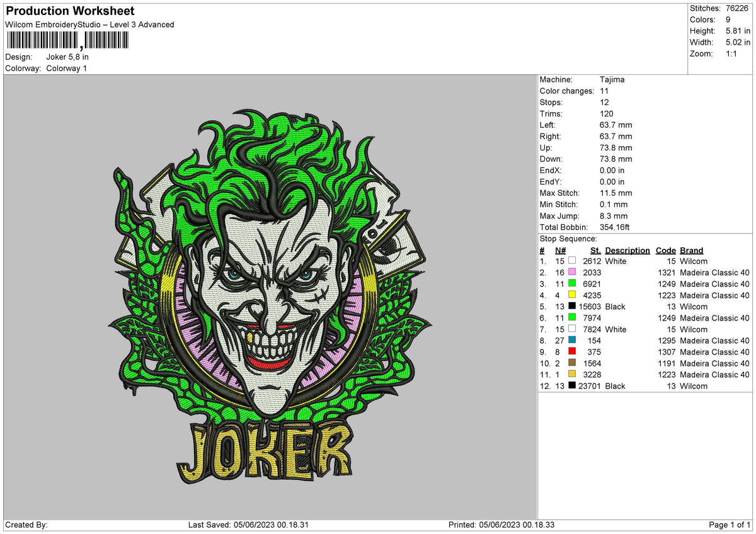Screen dimensions: 756x534
Task: Click the red swatch in stop row 9
Action: click(x=572, y=351)
